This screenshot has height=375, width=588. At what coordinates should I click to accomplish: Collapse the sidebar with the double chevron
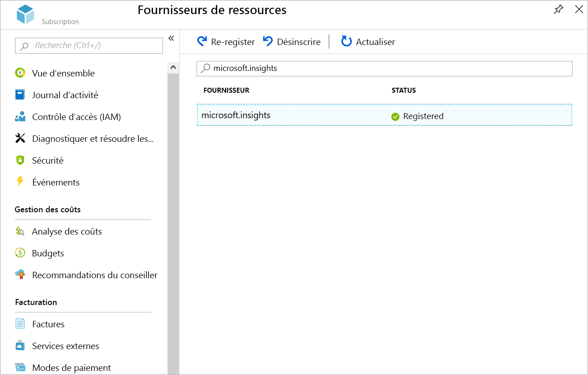pos(171,38)
